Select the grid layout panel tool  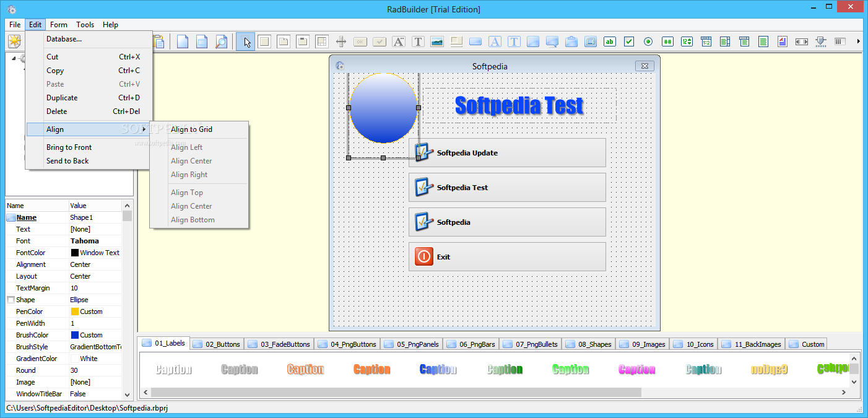[321, 41]
